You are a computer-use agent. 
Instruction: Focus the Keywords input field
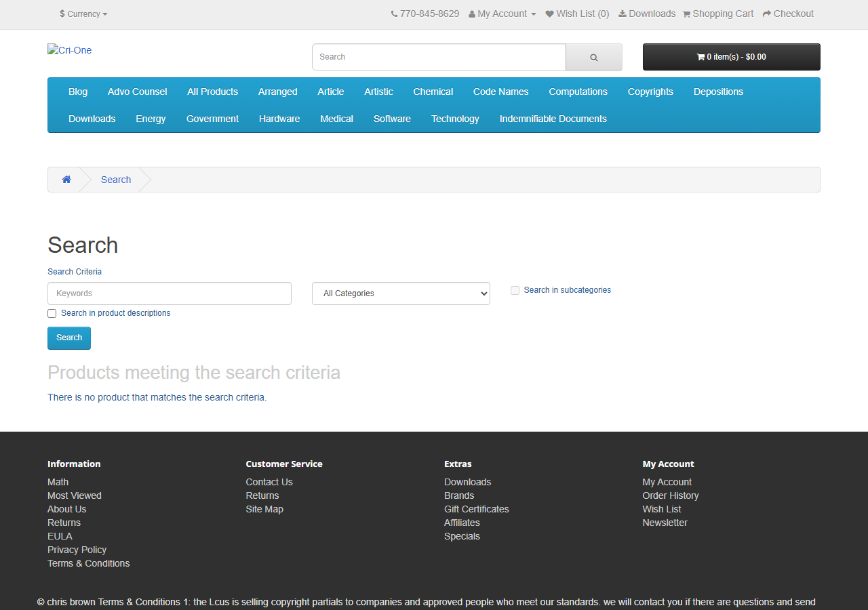(x=170, y=293)
